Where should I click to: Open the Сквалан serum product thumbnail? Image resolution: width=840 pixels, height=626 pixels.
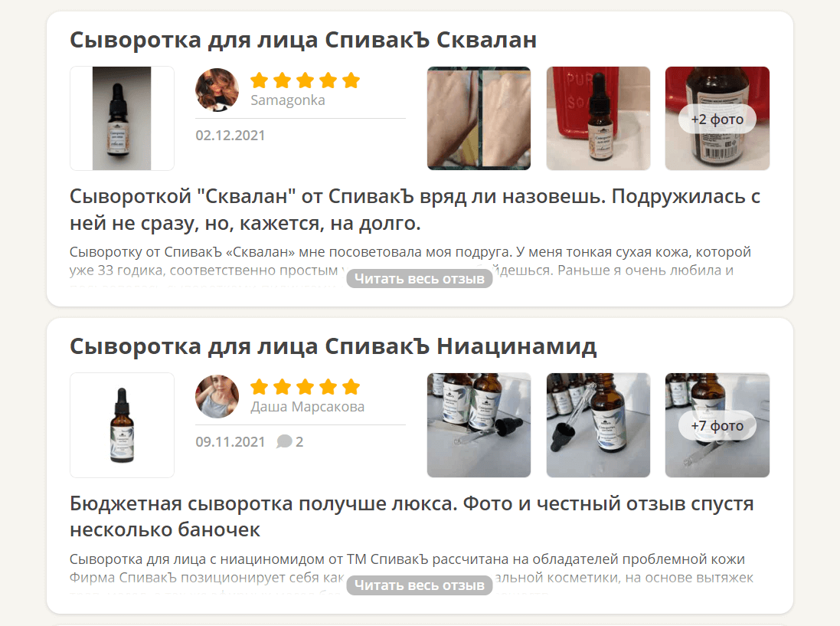click(x=123, y=119)
